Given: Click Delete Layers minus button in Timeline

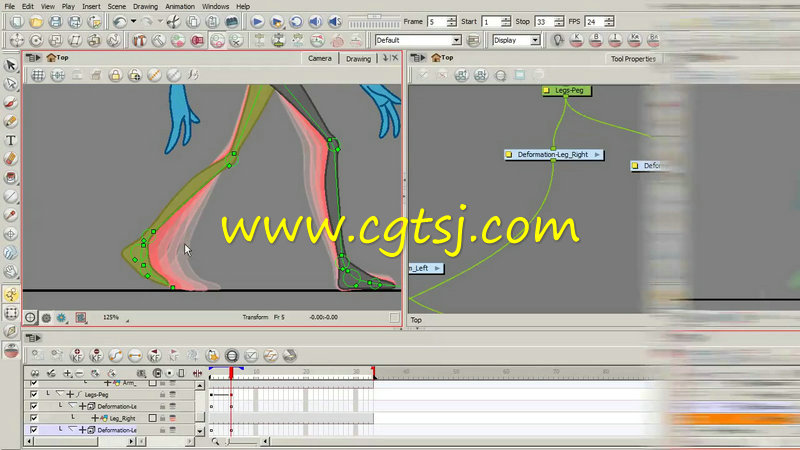Looking at the screenshot, I should tap(79, 373).
